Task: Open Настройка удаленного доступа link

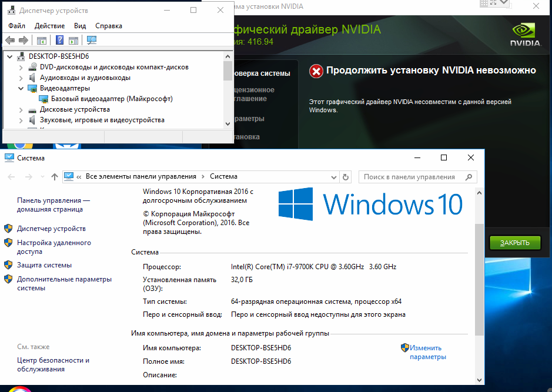Action: coord(54,247)
